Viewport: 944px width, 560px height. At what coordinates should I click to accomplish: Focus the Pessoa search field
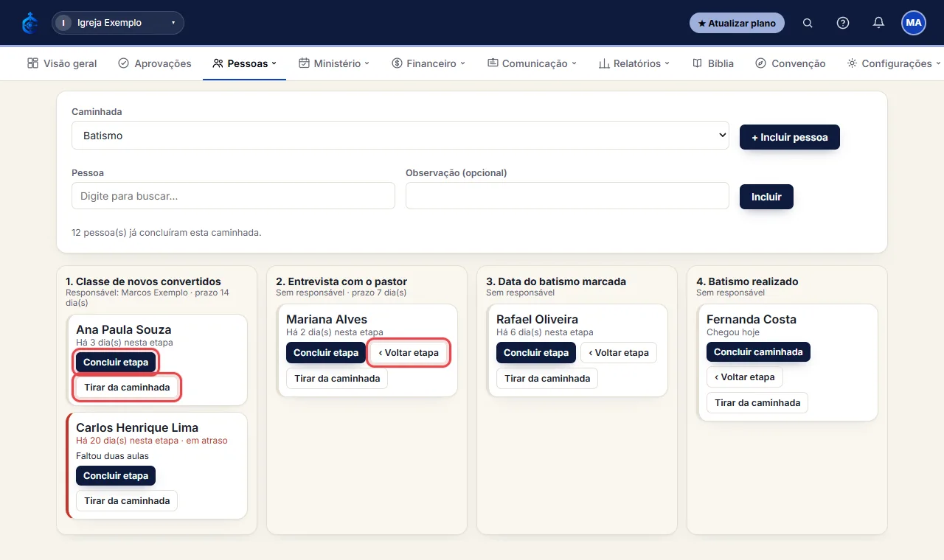[x=233, y=196]
